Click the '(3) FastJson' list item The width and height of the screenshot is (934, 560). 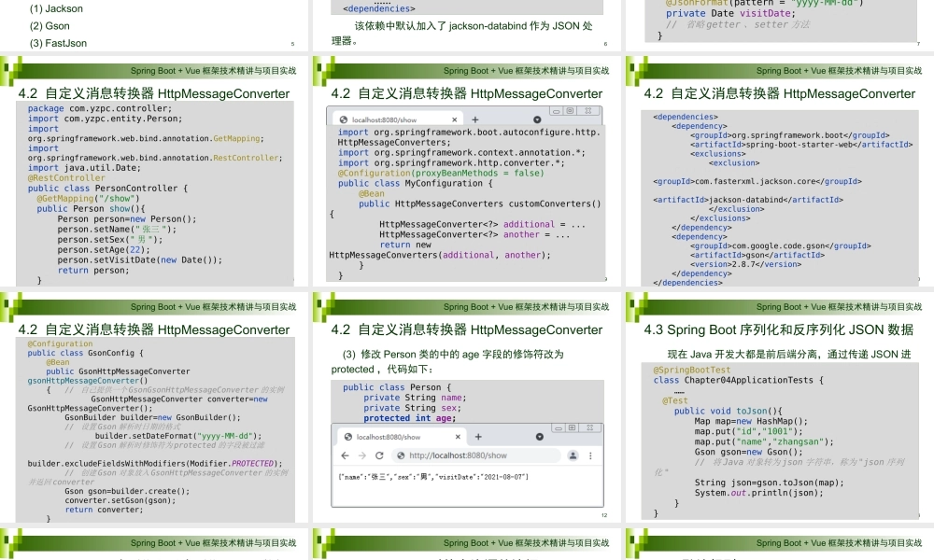click(x=58, y=44)
